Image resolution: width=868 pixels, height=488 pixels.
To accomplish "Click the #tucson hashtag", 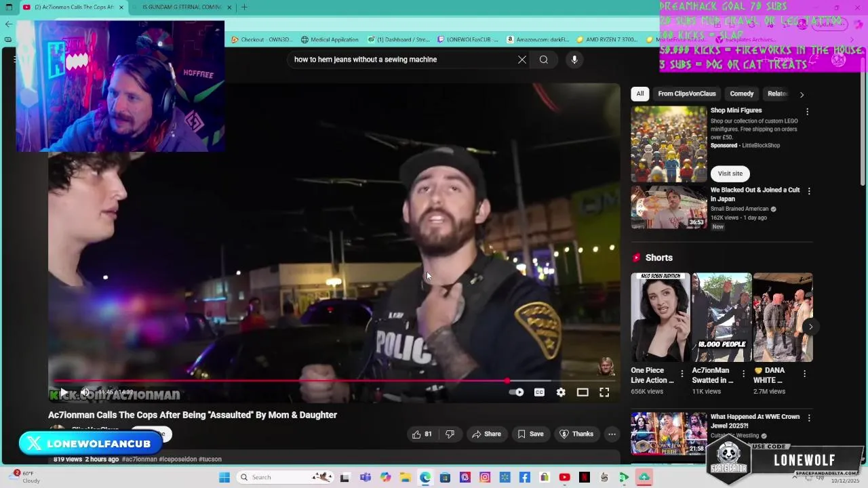I will click(210, 460).
